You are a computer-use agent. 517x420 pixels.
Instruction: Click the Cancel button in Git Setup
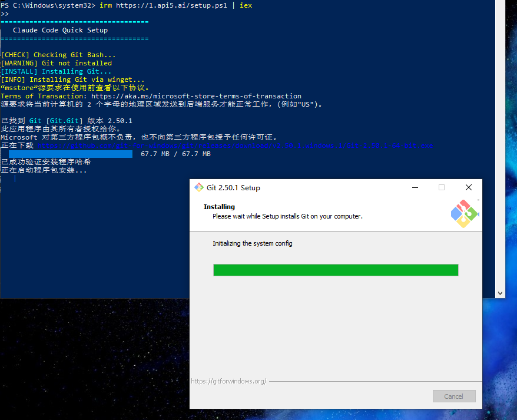(453, 396)
